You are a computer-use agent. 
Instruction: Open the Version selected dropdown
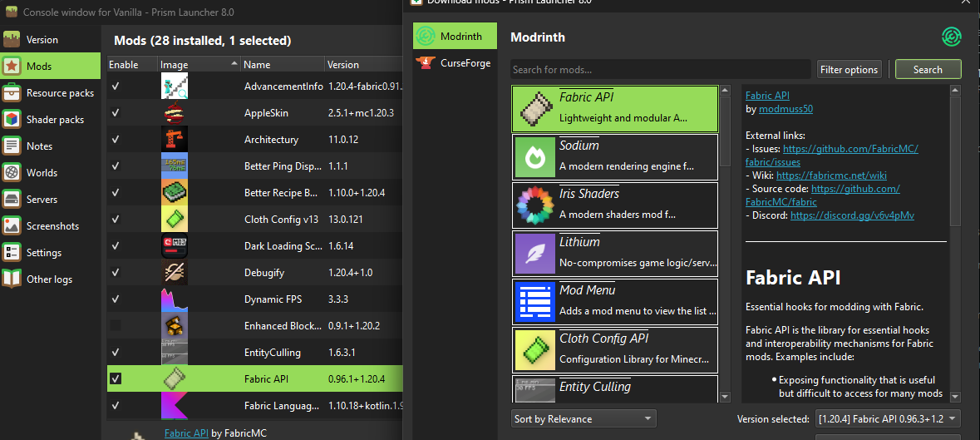click(888, 418)
